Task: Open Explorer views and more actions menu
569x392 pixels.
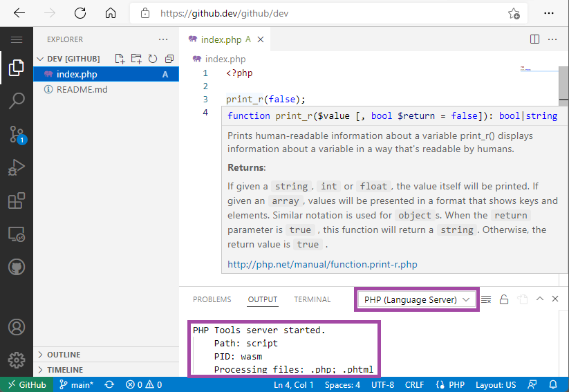Action: (163, 39)
